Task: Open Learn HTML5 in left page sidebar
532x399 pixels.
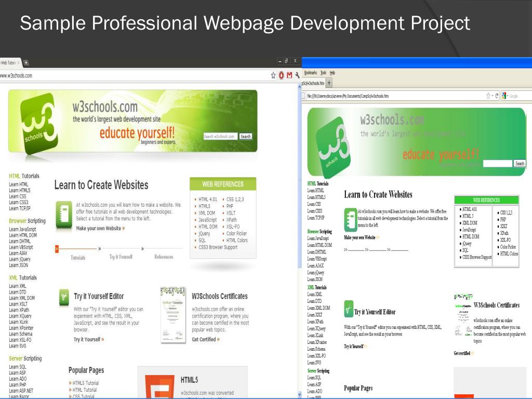Action: [19, 190]
